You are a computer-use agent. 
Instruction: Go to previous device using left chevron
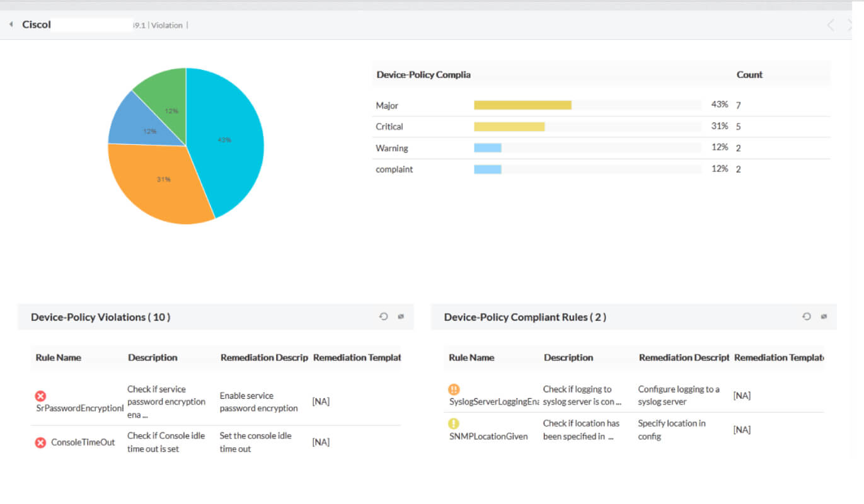831,25
